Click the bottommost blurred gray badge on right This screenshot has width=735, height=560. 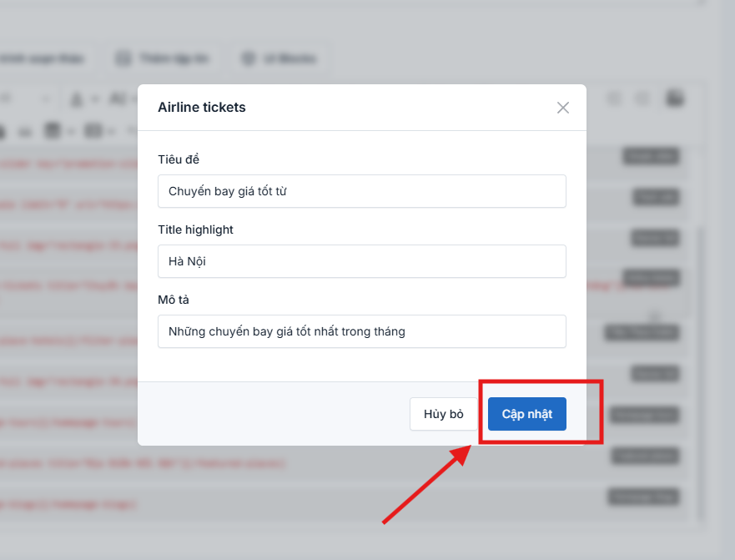pyautogui.click(x=643, y=497)
